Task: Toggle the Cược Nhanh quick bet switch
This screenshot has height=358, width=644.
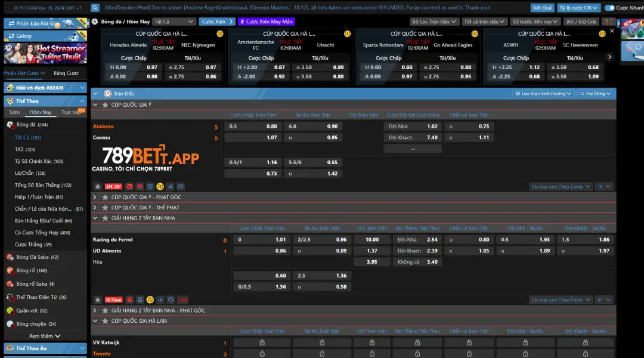Action: point(609,7)
